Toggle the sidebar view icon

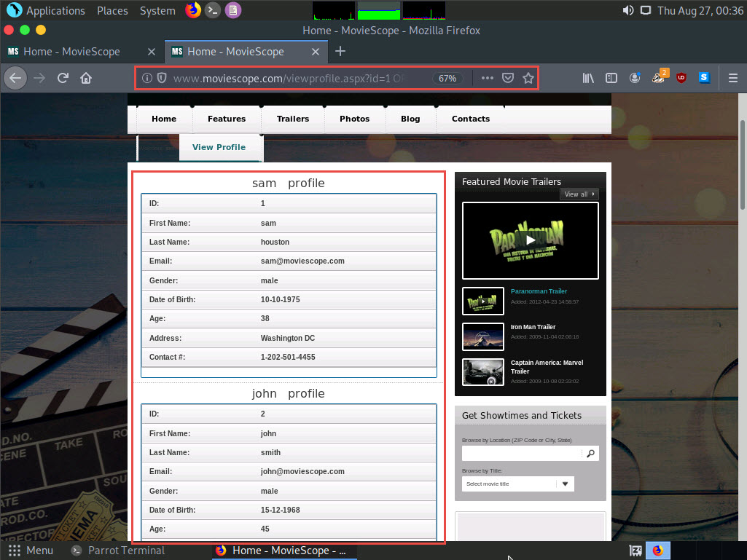(x=611, y=78)
